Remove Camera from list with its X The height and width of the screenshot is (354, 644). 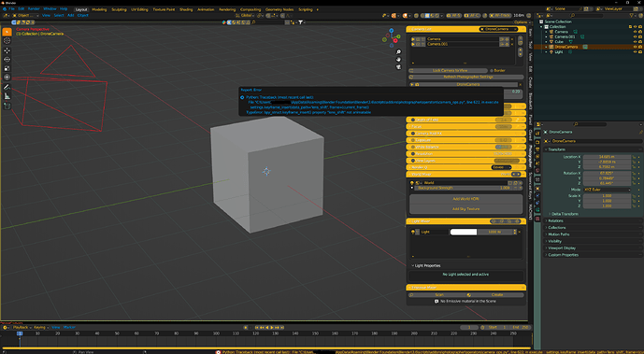[512, 39]
